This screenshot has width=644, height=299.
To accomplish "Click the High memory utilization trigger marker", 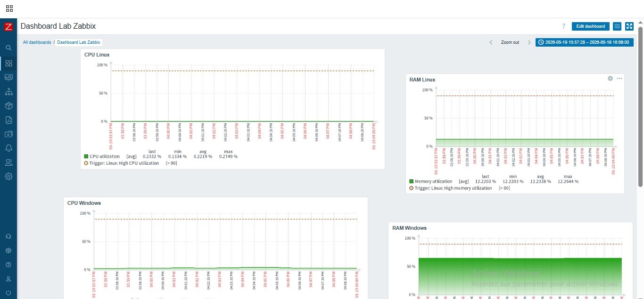I will (412, 188).
